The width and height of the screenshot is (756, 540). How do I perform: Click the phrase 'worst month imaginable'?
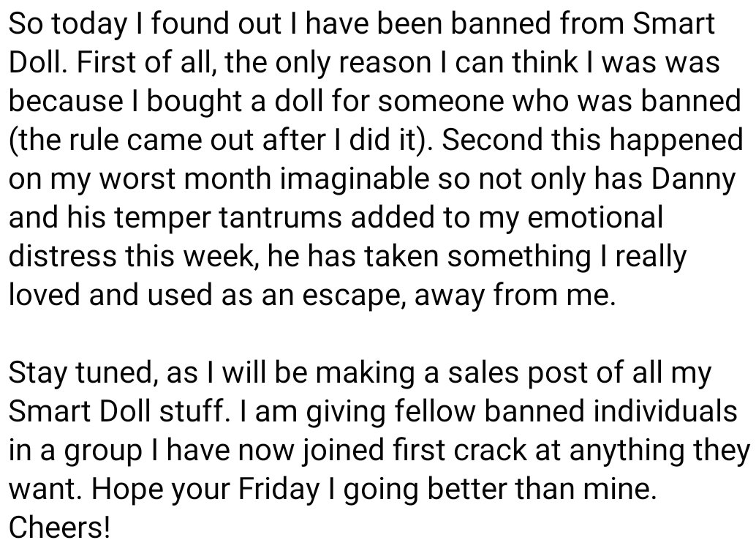click(x=263, y=179)
